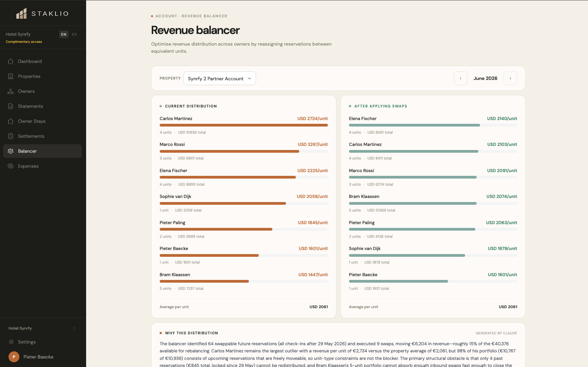This screenshot has height=367, width=588.
Task: Click the Revenue balancer page title
Action: click(x=195, y=30)
